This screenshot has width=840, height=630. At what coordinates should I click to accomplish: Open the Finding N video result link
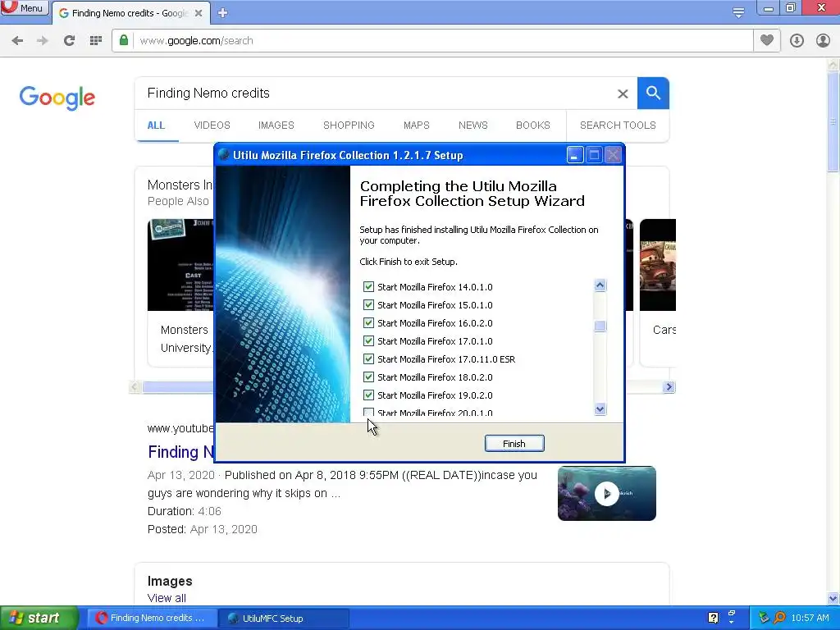pyautogui.click(x=181, y=452)
